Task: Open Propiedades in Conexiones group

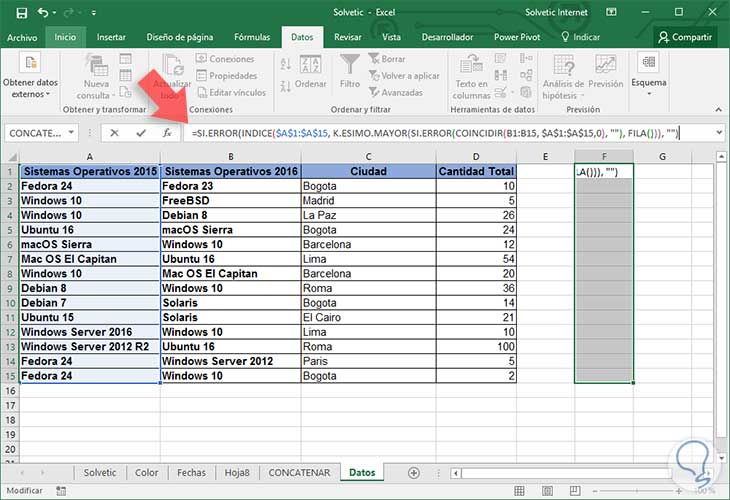Action: pos(227,75)
